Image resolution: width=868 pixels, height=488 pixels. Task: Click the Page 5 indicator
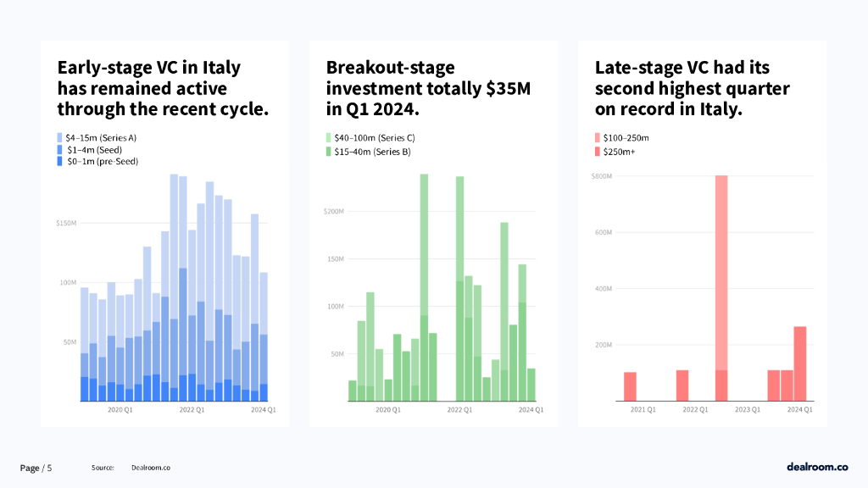(x=36, y=468)
